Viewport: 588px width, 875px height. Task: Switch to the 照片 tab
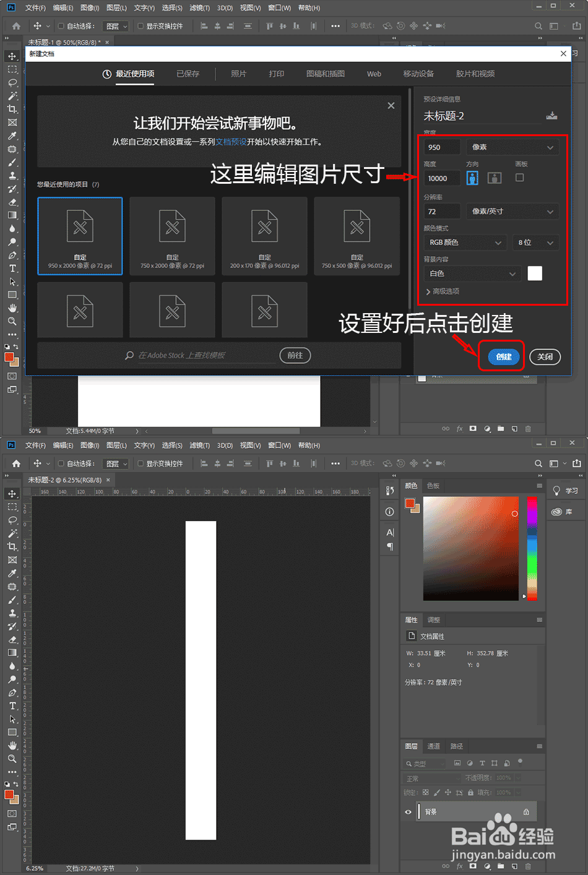[x=238, y=74]
